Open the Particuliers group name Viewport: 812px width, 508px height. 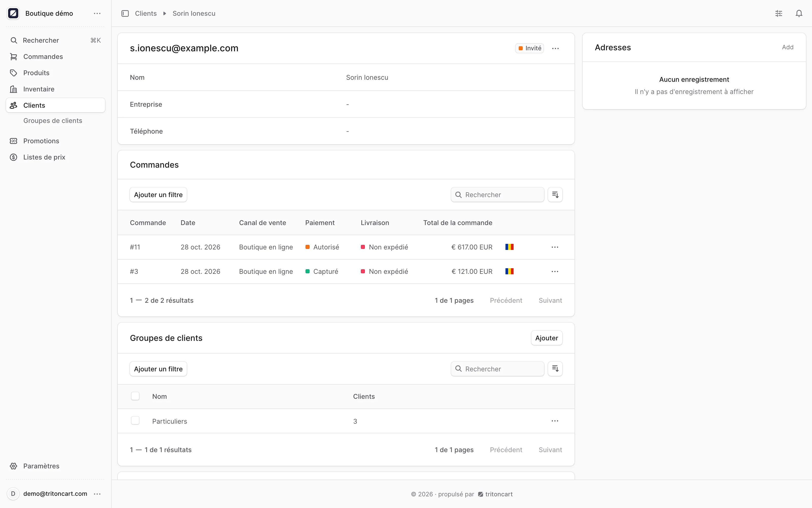click(x=170, y=421)
